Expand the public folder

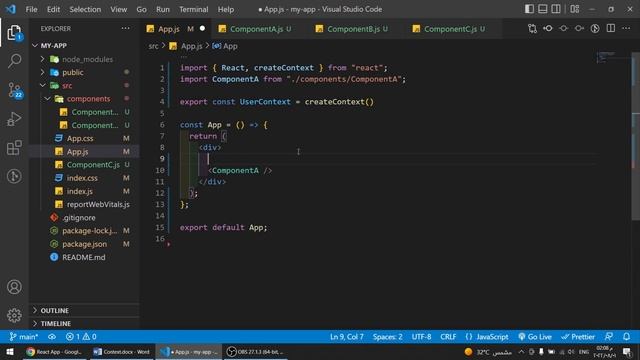click(x=84, y=72)
